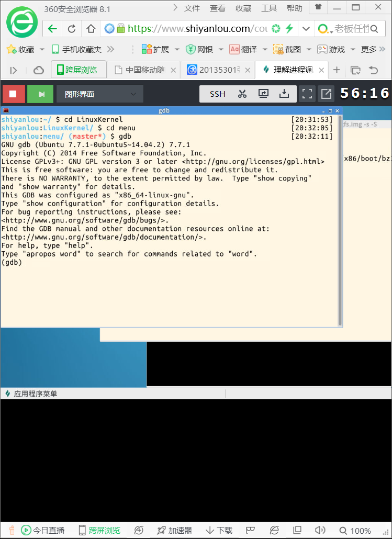Mute the page with the speaker icon
Viewport: 392px width, 539px height.
(320, 531)
